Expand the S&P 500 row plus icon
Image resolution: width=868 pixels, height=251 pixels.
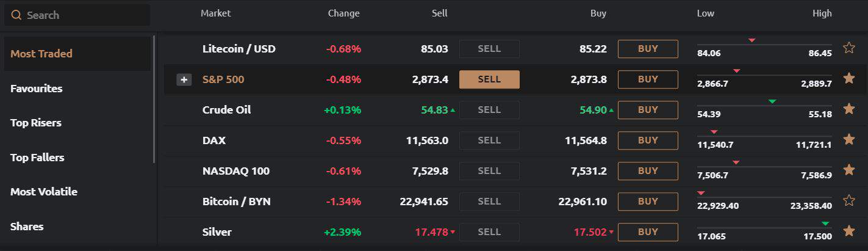click(x=184, y=79)
